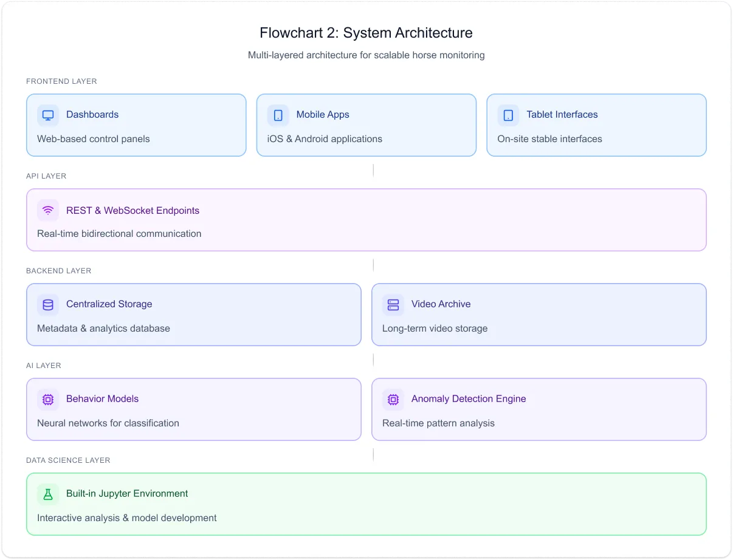Click the Dashboards monitor icon
The height and width of the screenshot is (560, 733).
(47, 115)
